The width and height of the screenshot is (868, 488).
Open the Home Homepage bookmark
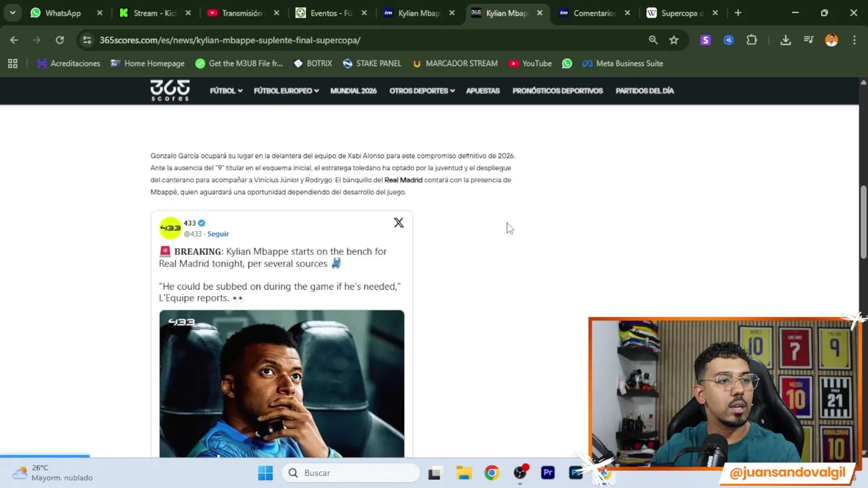click(x=147, y=63)
